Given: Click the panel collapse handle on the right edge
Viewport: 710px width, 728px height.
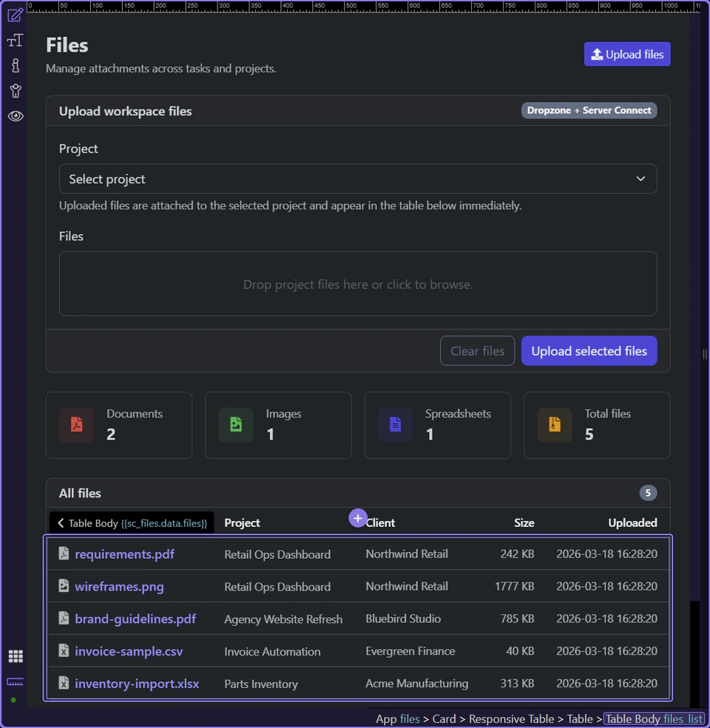Looking at the screenshot, I should [x=703, y=354].
